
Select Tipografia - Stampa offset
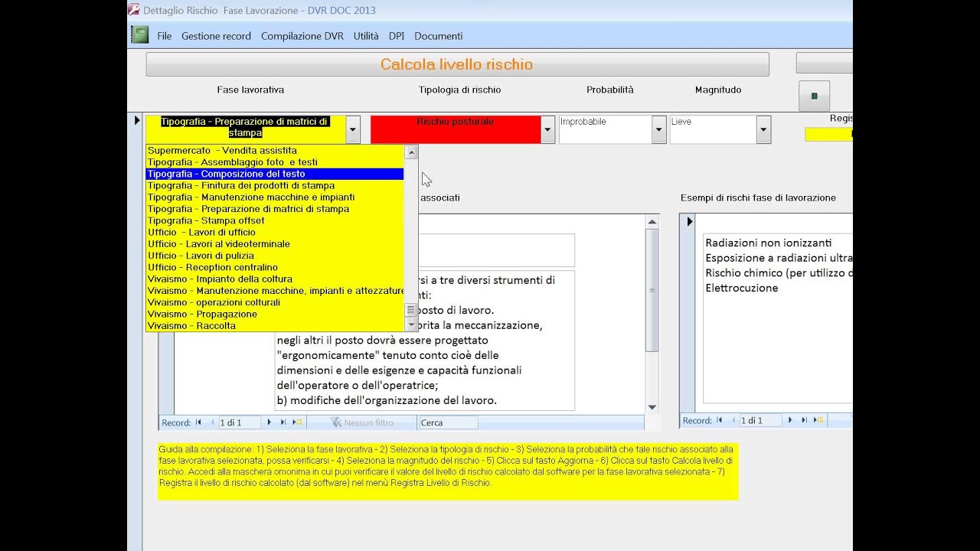click(x=275, y=220)
